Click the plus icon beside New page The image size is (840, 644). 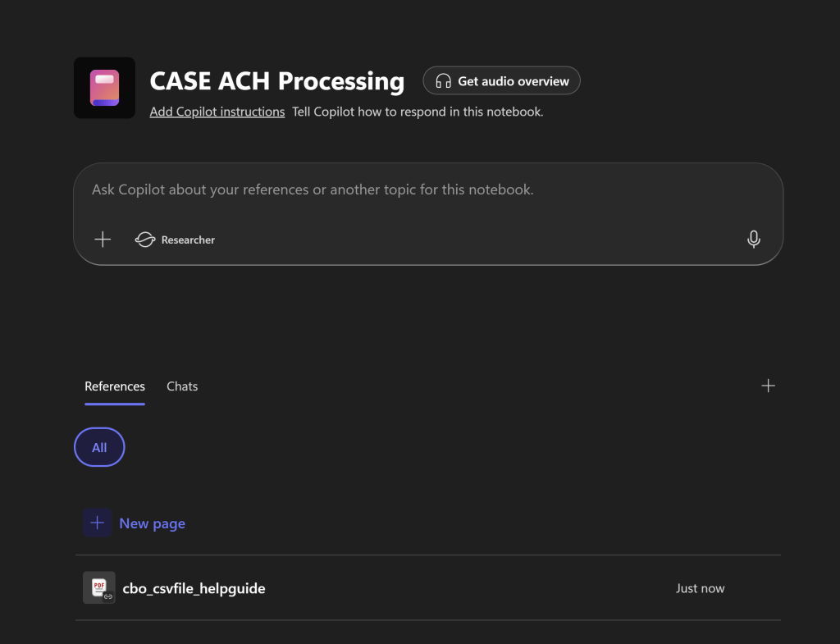pos(97,523)
